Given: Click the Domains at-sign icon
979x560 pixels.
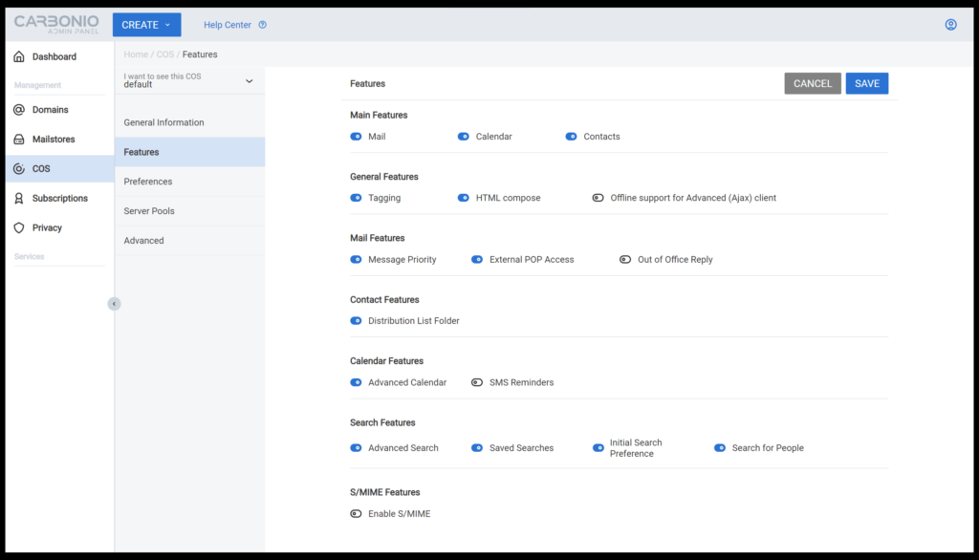Looking at the screenshot, I should coord(19,110).
